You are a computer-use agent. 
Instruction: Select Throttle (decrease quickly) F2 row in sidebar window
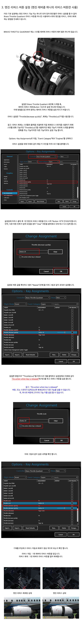[x=48, y=182]
